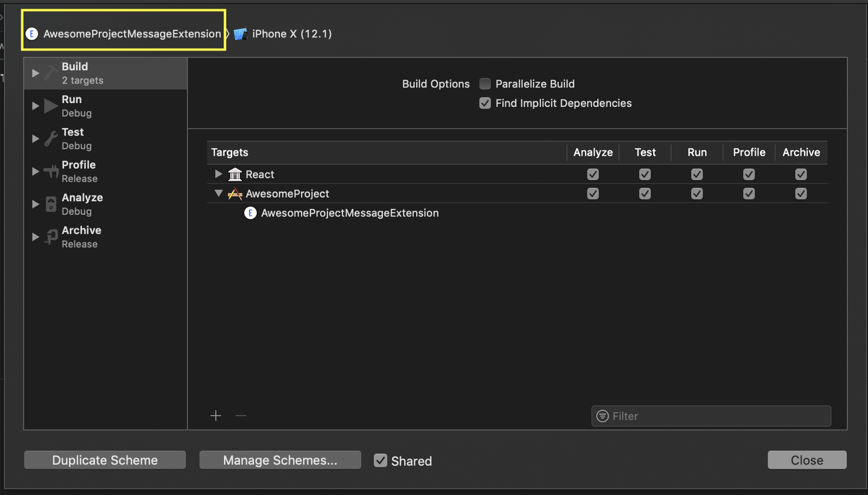This screenshot has height=495, width=868.
Task: Uncheck Run for React target
Action: click(697, 174)
